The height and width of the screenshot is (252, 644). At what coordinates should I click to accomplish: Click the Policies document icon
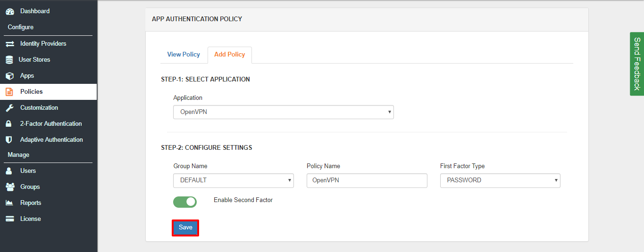[x=9, y=92]
